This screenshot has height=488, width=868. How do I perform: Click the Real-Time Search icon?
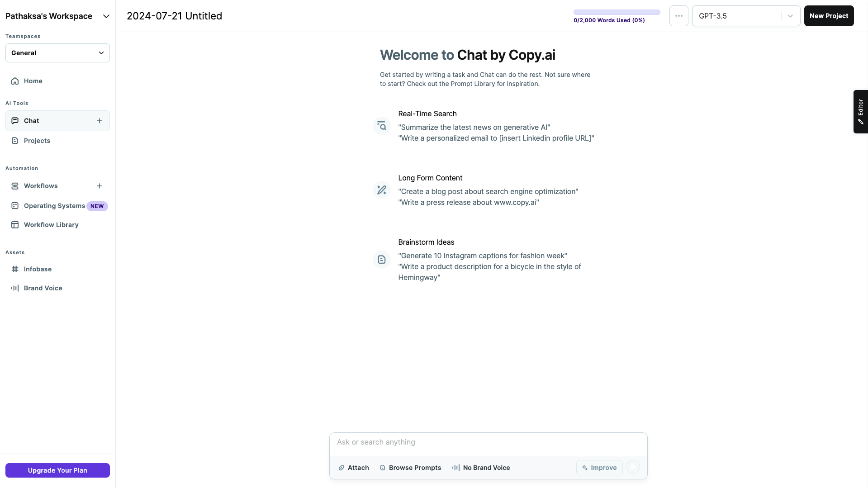382,126
